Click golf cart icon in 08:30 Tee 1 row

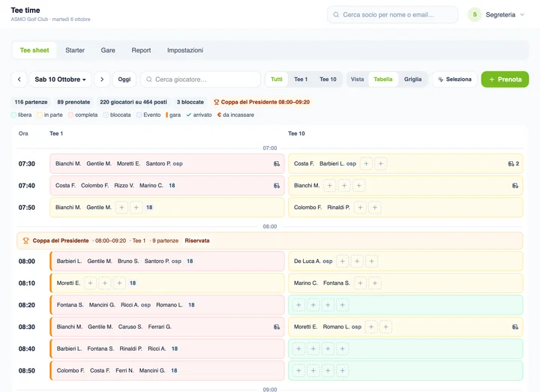[x=277, y=327]
